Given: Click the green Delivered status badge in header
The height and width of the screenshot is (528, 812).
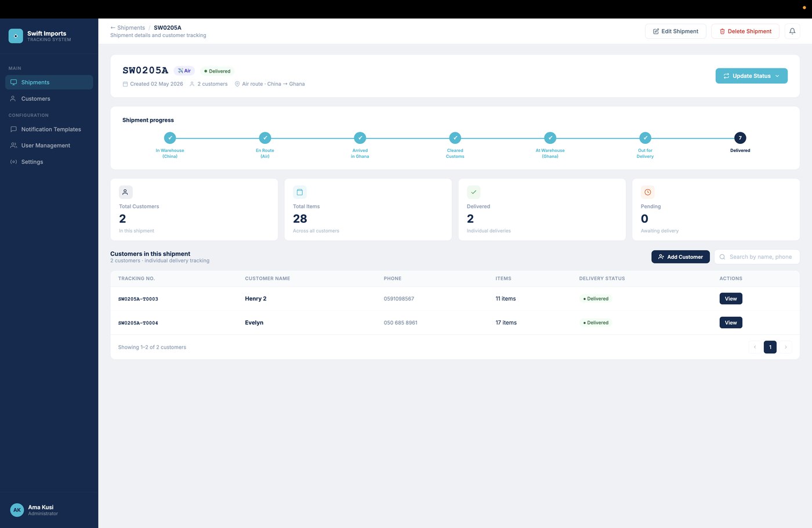Looking at the screenshot, I should 217,71.
